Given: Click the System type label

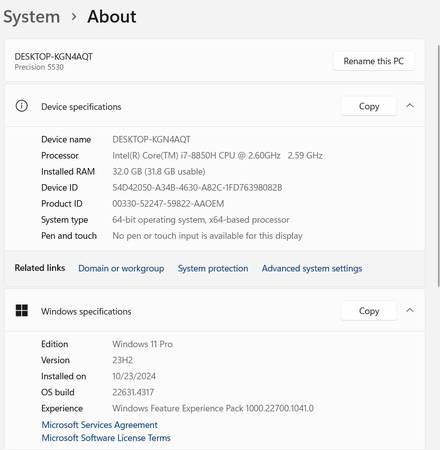Looking at the screenshot, I should tap(64, 220).
